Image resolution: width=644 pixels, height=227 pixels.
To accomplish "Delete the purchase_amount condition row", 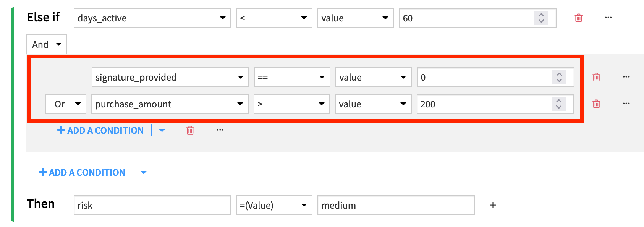I will click(x=596, y=104).
